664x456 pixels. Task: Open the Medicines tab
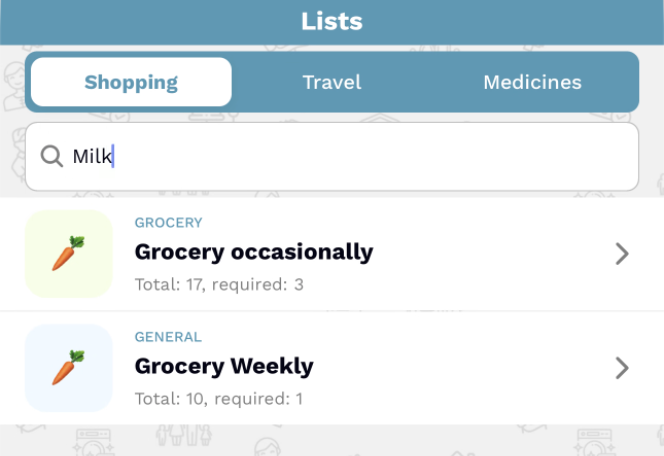[532, 82]
